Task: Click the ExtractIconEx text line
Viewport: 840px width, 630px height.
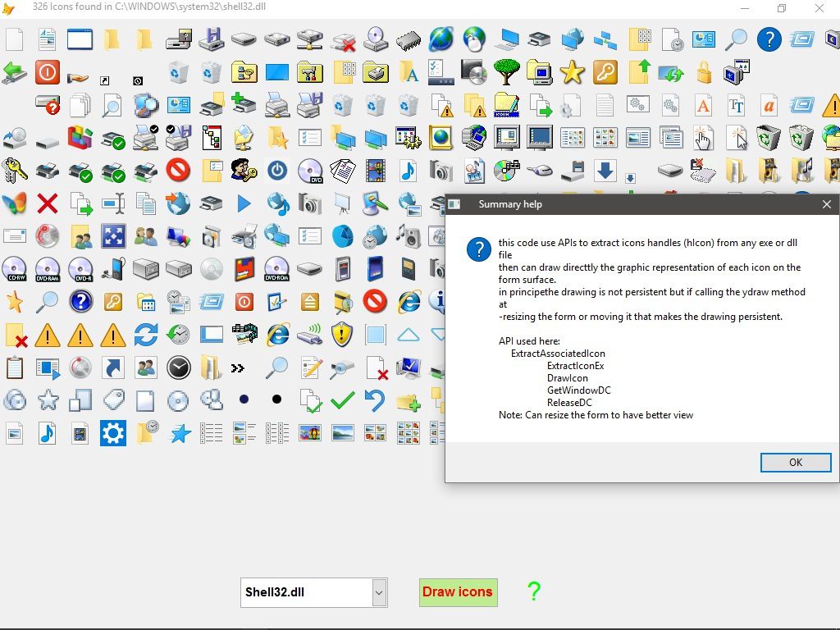Action: 575,366
